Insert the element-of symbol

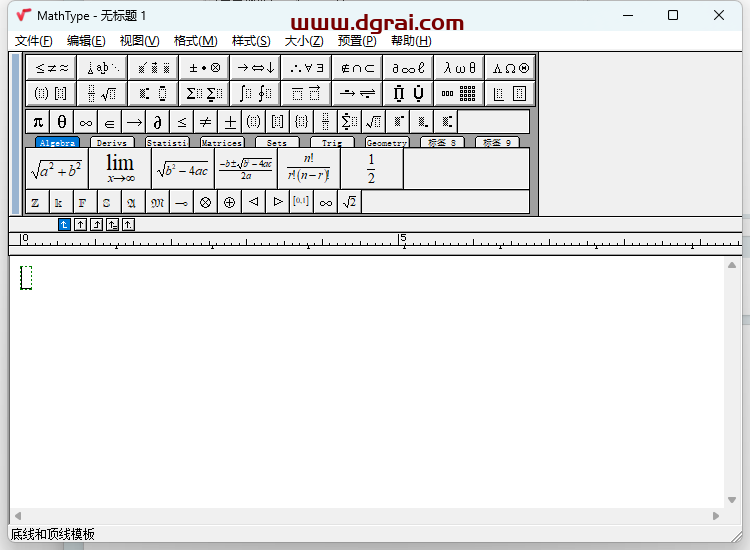click(x=110, y=122)
